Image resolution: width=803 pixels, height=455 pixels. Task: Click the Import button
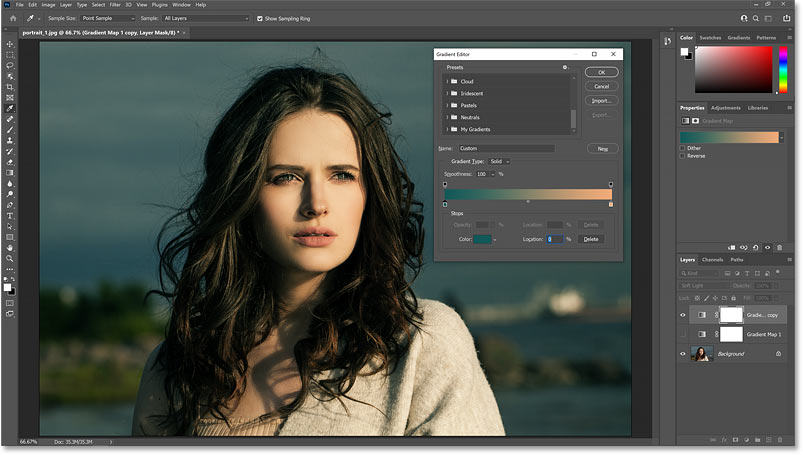(602, 101)
